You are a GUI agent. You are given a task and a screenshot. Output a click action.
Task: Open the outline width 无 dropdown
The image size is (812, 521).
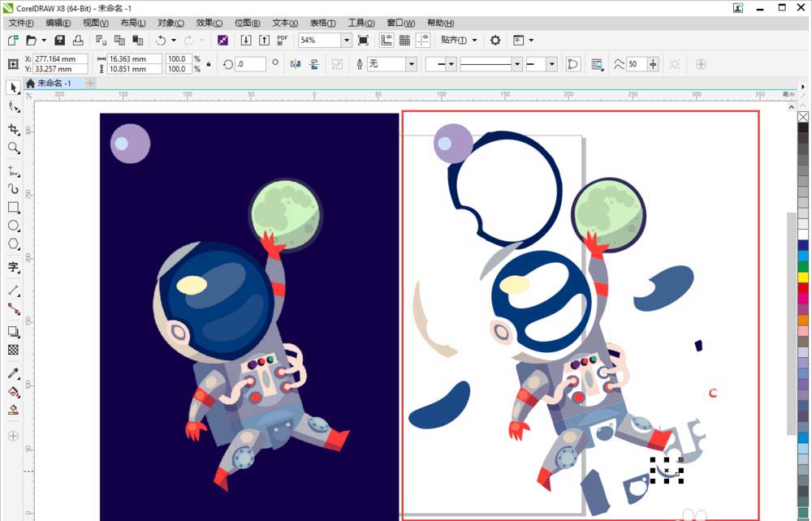[411, 64]
